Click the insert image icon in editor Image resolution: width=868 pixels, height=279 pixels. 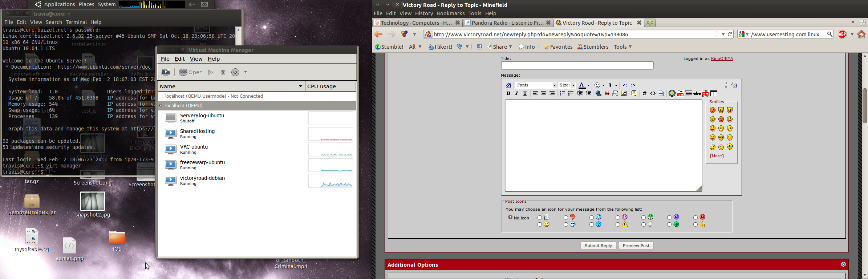pos(624,94)
